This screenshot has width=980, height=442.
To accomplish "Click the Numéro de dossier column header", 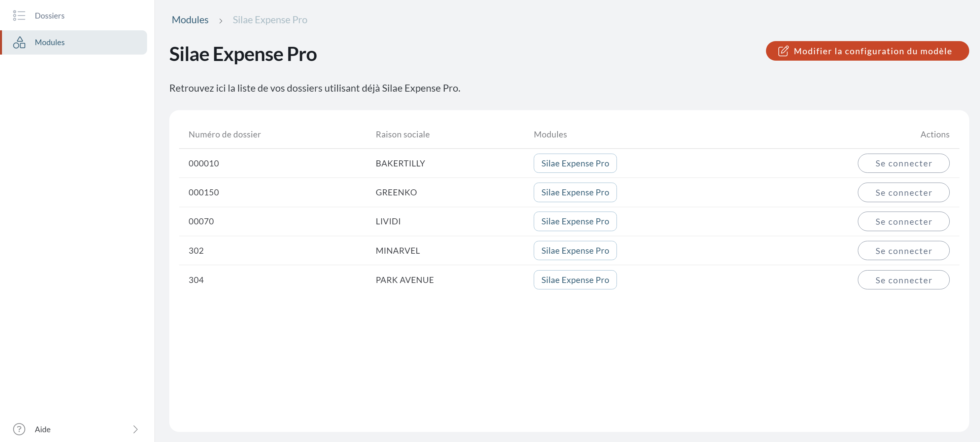I will click(224, 134).
